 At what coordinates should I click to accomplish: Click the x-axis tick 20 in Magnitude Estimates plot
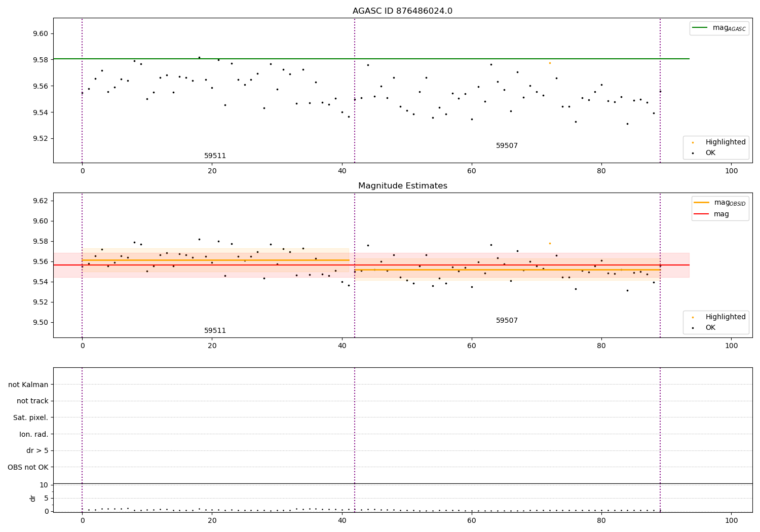coord(212,346)
